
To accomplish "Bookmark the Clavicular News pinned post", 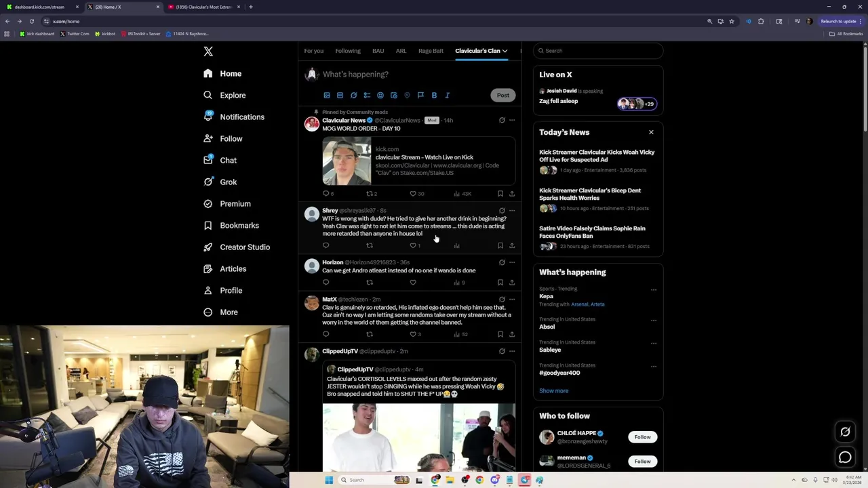I will 500,194.
